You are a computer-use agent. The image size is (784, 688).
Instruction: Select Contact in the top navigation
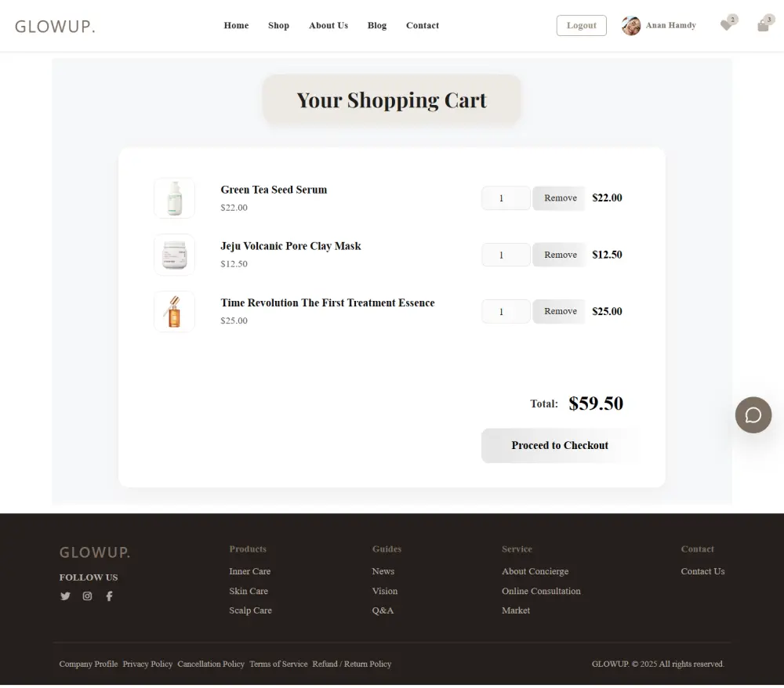tap(423, 25)
